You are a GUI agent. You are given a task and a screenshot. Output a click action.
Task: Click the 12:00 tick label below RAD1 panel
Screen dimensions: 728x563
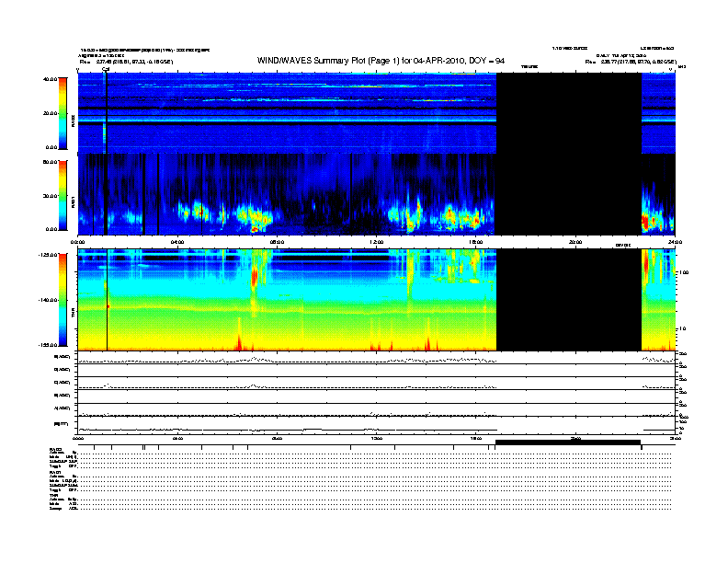(x=377, y=242)
